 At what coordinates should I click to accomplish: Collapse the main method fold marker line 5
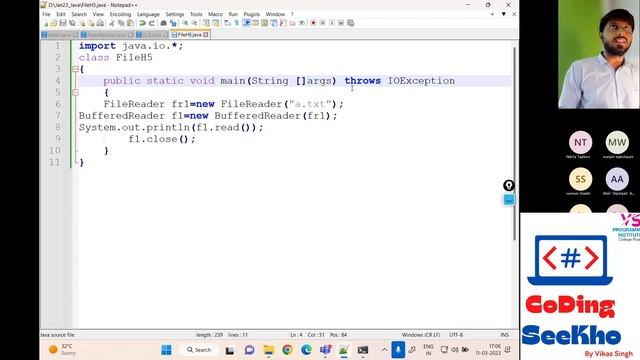tap(76, 93)
